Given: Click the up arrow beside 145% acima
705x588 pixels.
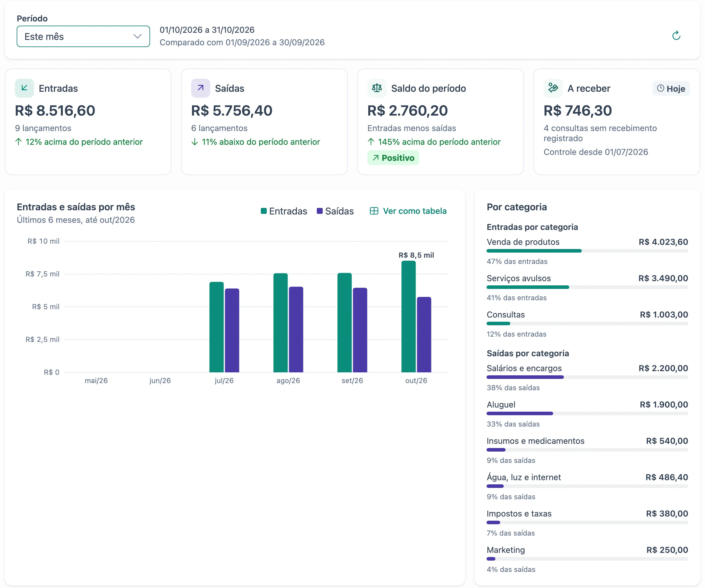Looking at the screenshot, I should point(371,142).
